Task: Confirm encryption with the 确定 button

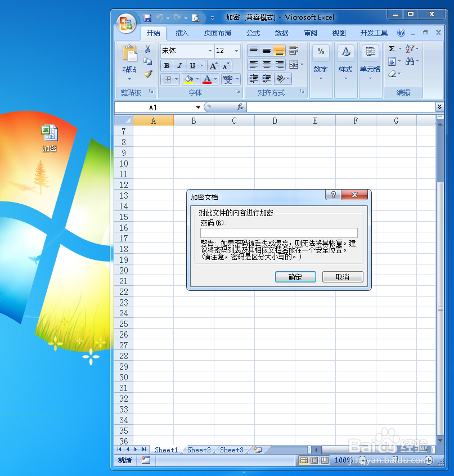Action: pyautogui.click(x=295, y=277)
